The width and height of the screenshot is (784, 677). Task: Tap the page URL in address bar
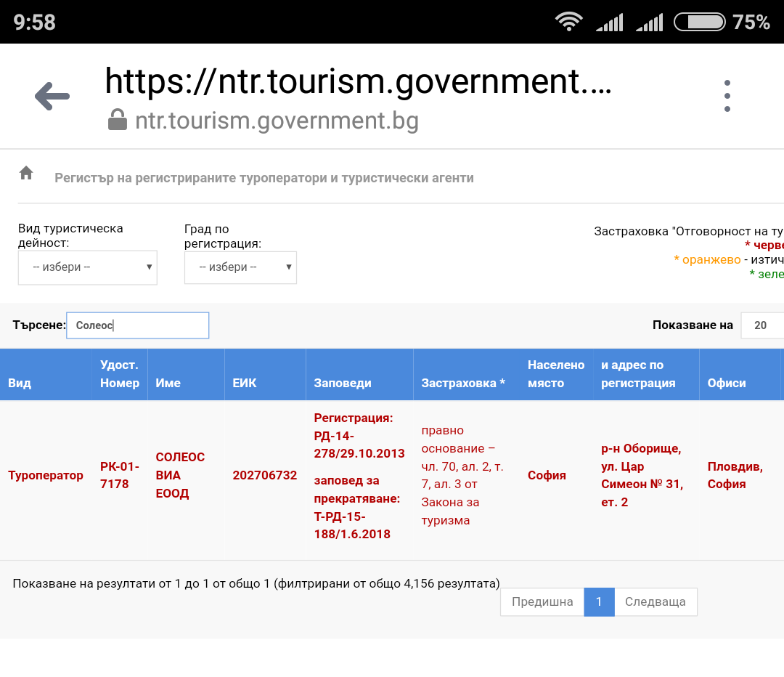coord(358,81)
